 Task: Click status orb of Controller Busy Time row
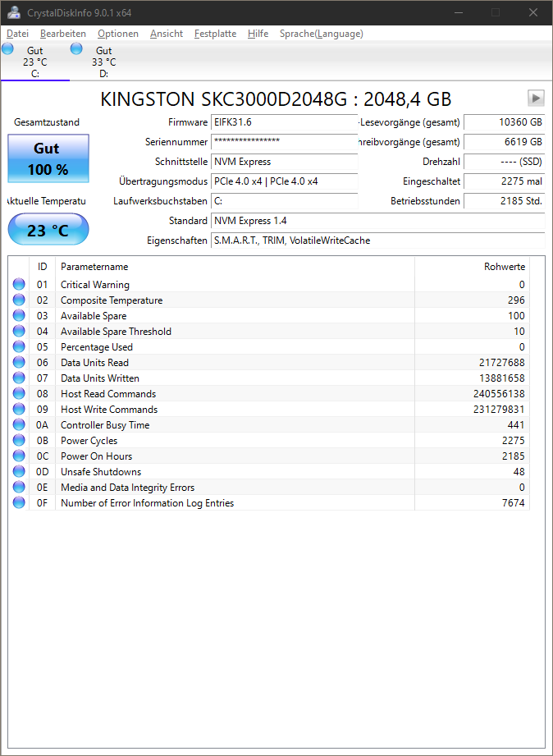tap(19, 424)
